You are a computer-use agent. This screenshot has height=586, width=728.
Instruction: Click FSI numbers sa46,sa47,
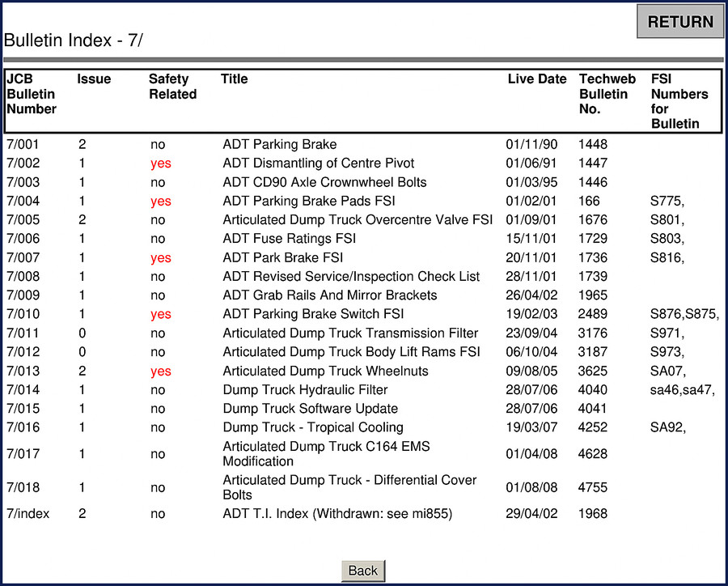[683, 390]
